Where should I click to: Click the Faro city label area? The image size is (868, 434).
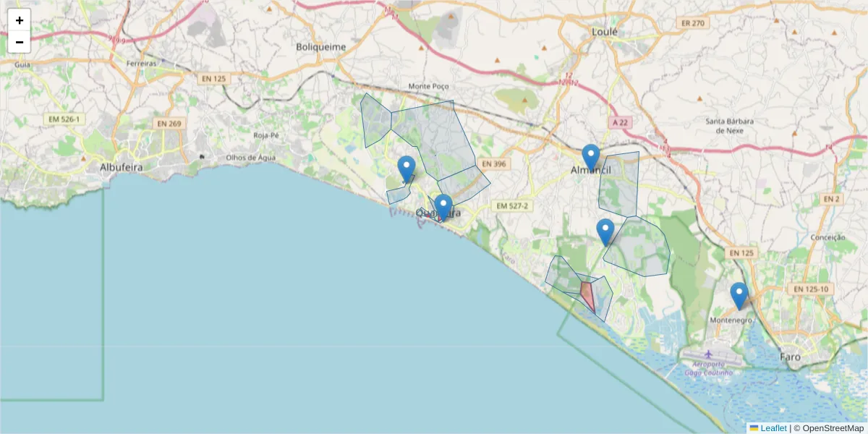(791, 357)
